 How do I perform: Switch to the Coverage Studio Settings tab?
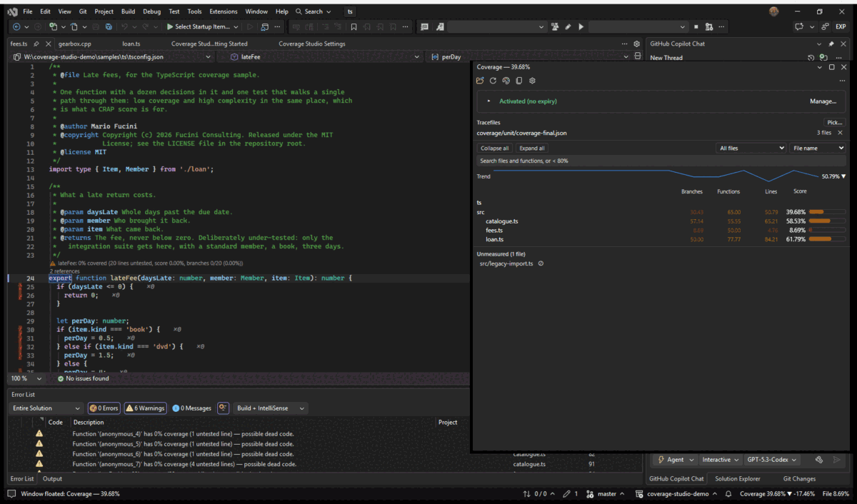(x=312, y=44)
